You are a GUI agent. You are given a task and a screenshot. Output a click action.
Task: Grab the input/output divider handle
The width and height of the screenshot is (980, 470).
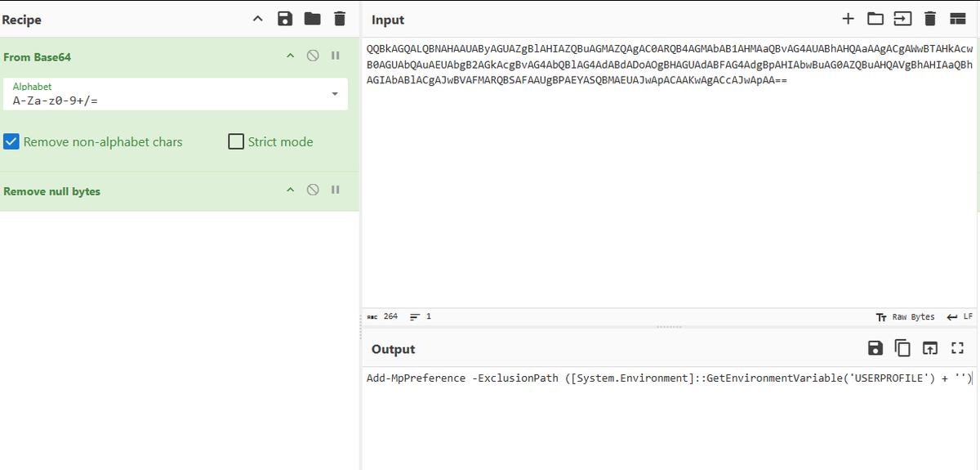click(x=669, y=327)
